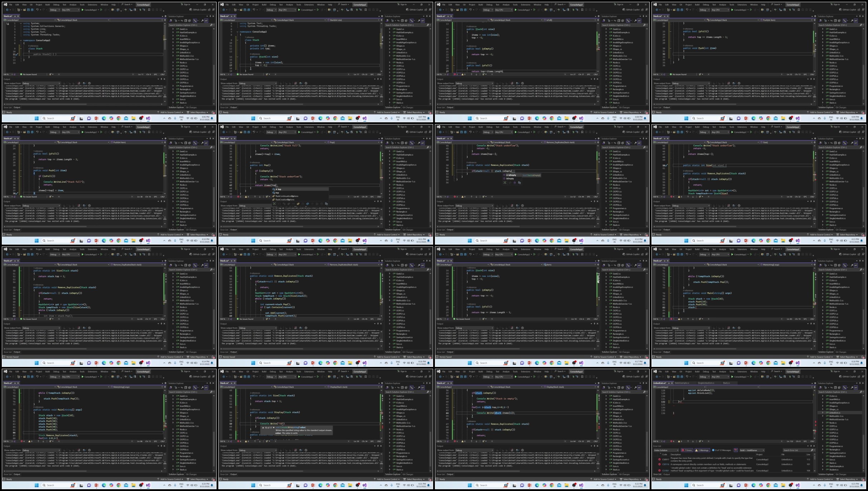The image size is (868, 491).
Task: Toggle the 3 Warnings filter in the Error List
Action: (702, 450)
